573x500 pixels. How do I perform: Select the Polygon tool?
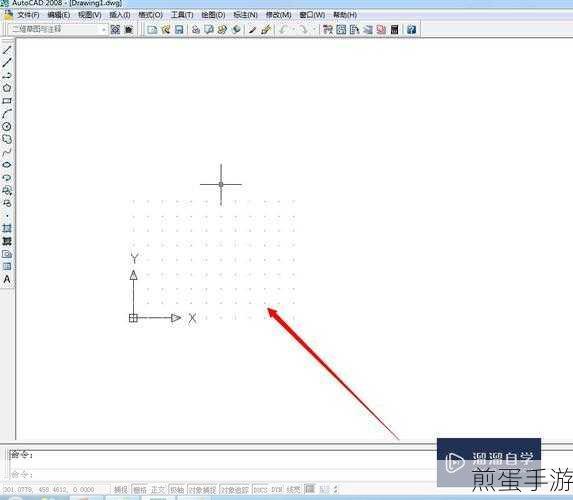7,88
